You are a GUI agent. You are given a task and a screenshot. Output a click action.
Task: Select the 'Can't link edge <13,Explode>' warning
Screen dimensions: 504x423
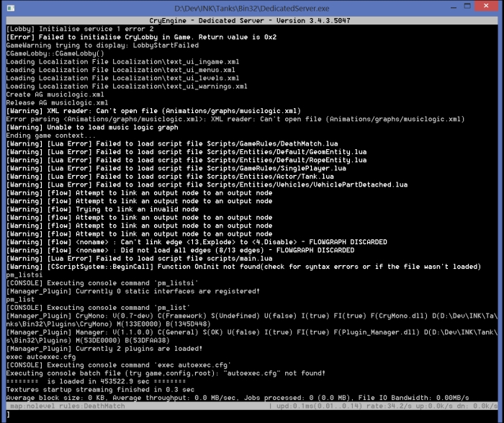tap(197, 242)
